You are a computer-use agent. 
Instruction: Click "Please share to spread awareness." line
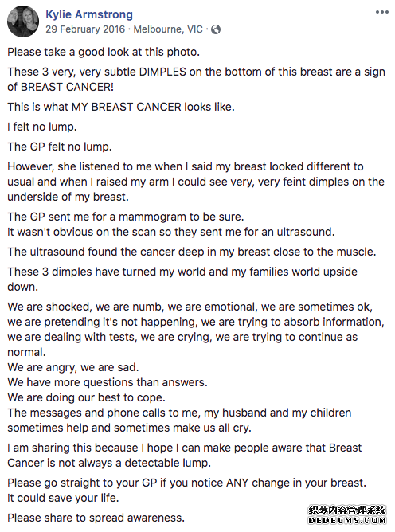96,518
